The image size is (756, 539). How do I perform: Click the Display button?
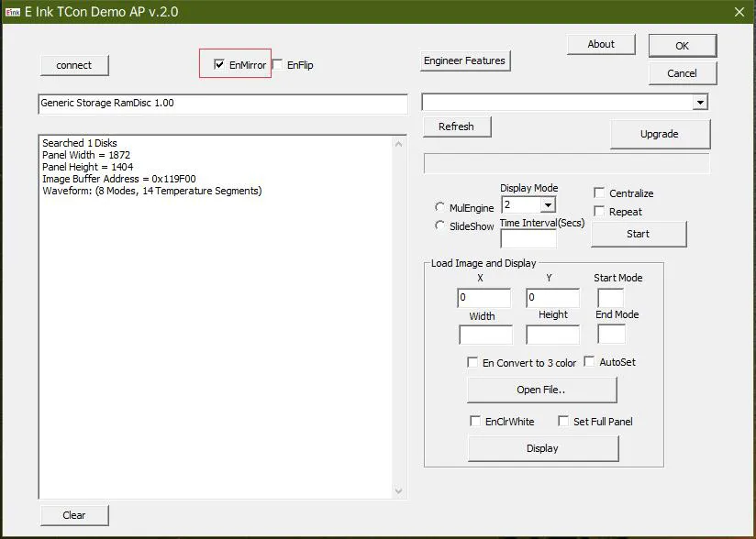(543, 448)
